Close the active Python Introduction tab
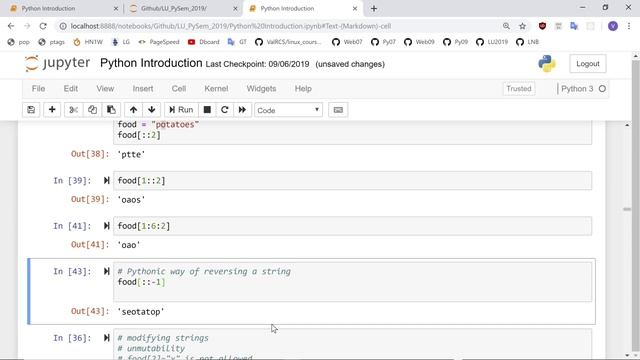Viewport: 640px width, 360px height. 355,9
